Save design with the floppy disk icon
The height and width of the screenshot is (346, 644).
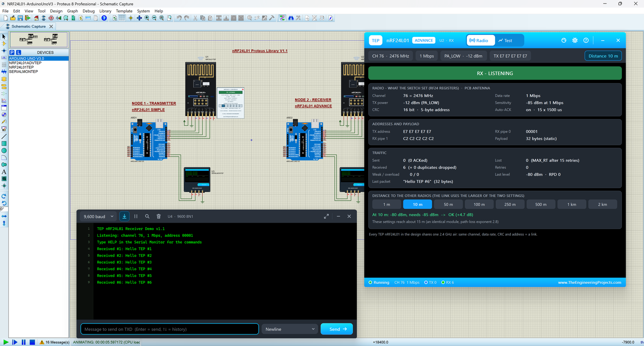pos(20,18)
